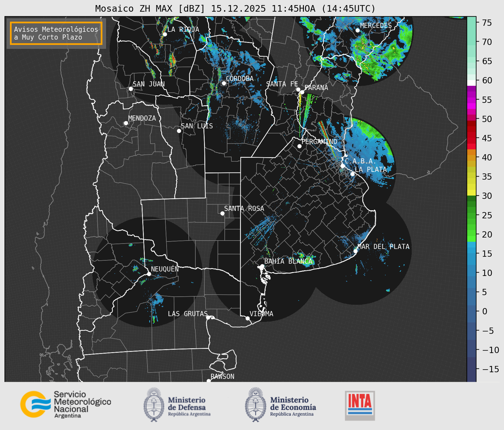504x430 pixels.
Task: Select the Mendoza city label
Action: [x=142, y=118]
